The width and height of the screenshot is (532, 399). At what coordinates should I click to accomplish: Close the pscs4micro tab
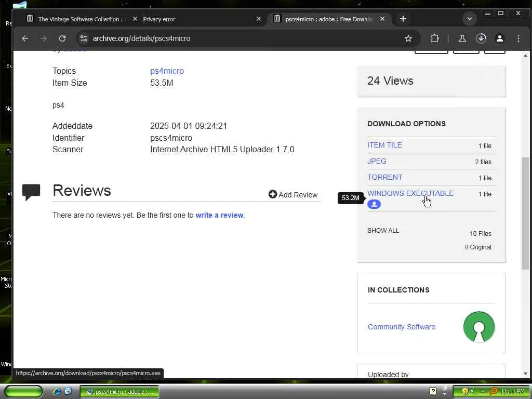(382, 19)
